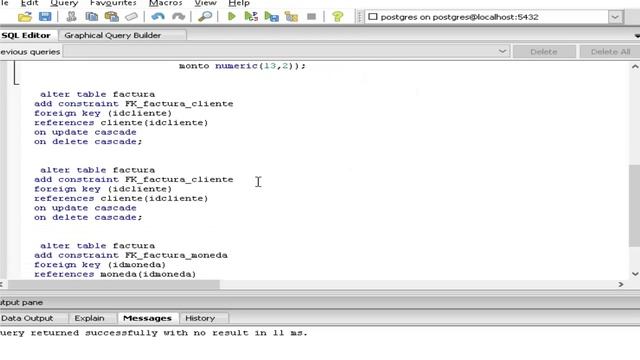This screenshot has height=360, width=640.
Task: Expand the Previous queries dropdown
Action: click(502, 52)
